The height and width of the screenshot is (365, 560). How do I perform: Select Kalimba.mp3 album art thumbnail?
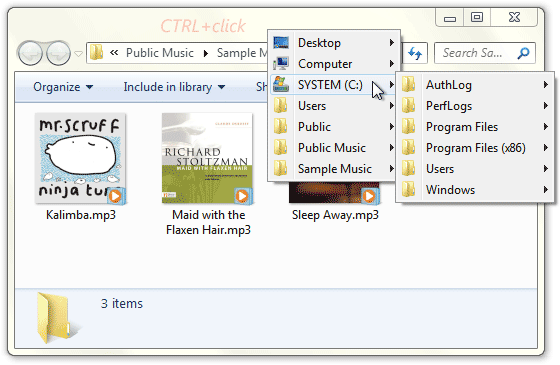pos(80,159)
